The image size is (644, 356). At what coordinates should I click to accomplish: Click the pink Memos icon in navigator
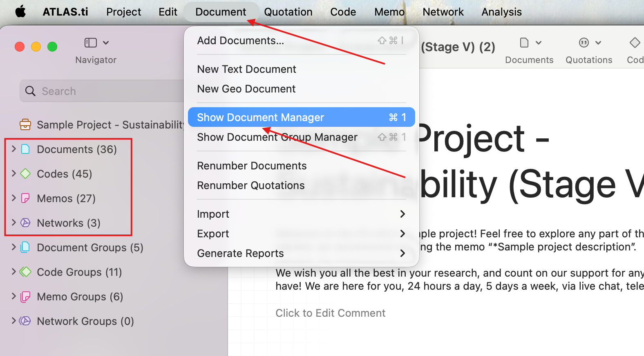(x=25, y=198)
